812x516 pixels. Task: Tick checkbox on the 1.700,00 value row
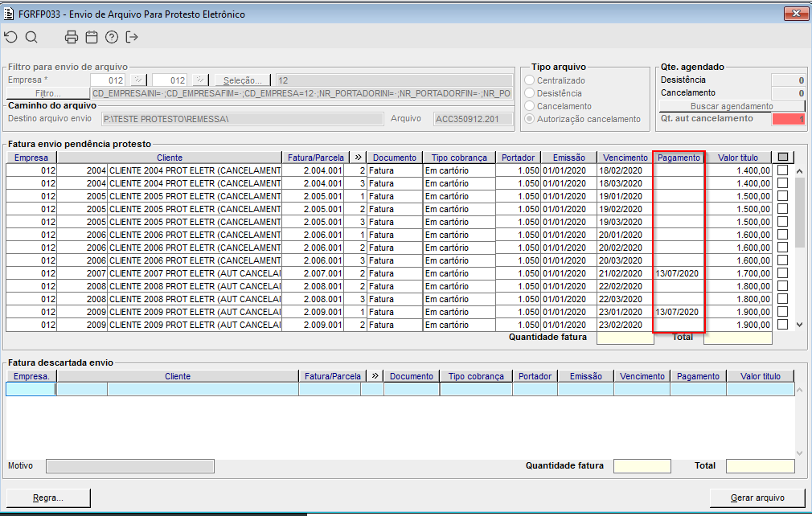pos(783,273)
